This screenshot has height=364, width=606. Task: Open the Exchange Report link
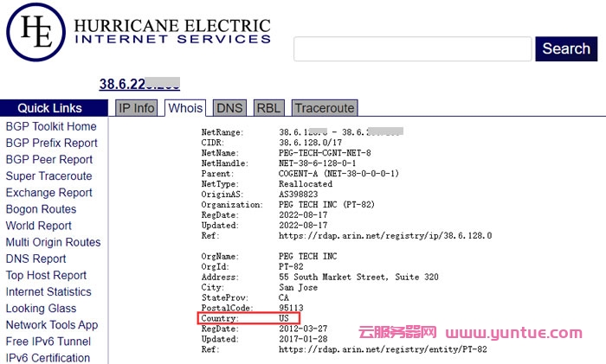[48, 193]
